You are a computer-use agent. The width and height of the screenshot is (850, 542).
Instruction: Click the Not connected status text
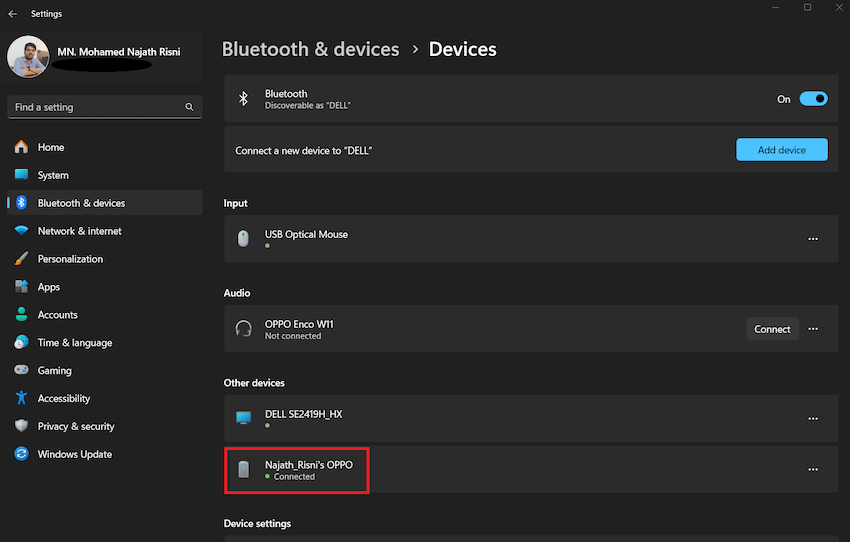tap(293, 336)
